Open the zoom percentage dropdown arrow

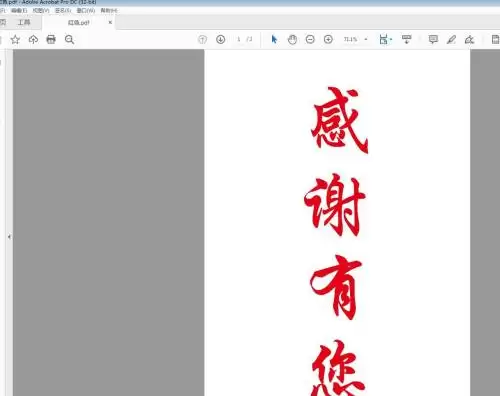tap(366, 39)
